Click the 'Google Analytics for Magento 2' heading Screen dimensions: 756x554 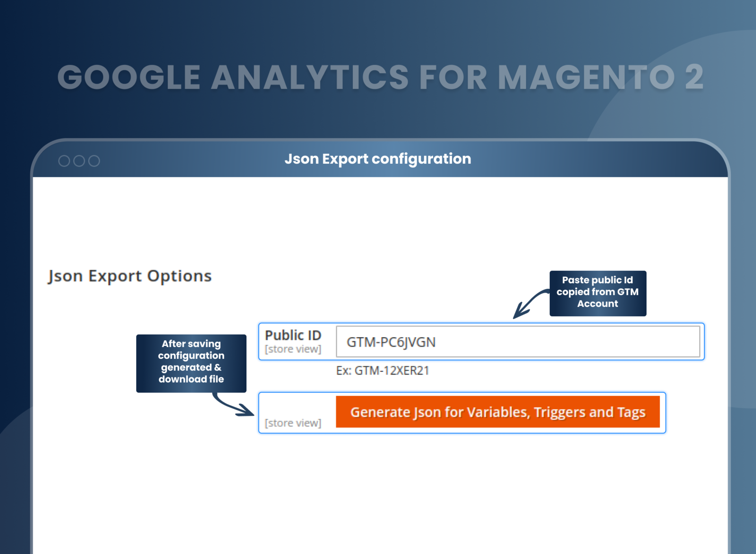[x=381, y=78]
